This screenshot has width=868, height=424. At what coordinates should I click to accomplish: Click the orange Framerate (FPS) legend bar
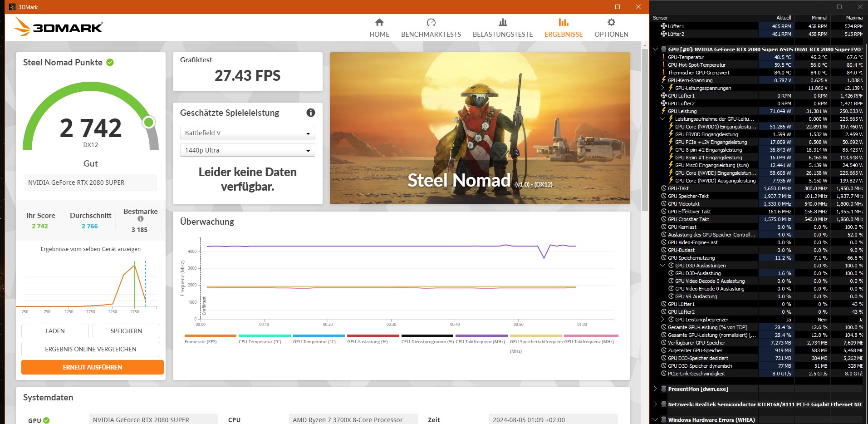[x=210, y=336]
